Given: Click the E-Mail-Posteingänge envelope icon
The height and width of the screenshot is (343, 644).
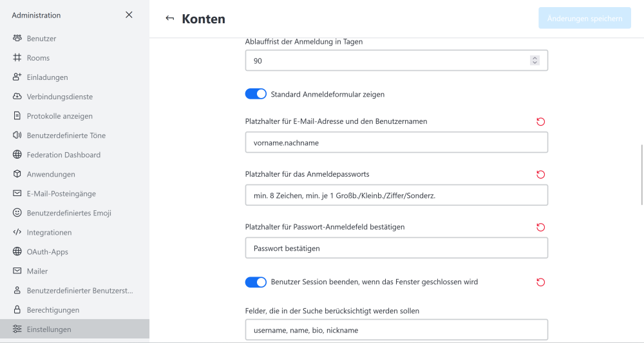Looking at the screenshot, I should (x=17, y=193).
